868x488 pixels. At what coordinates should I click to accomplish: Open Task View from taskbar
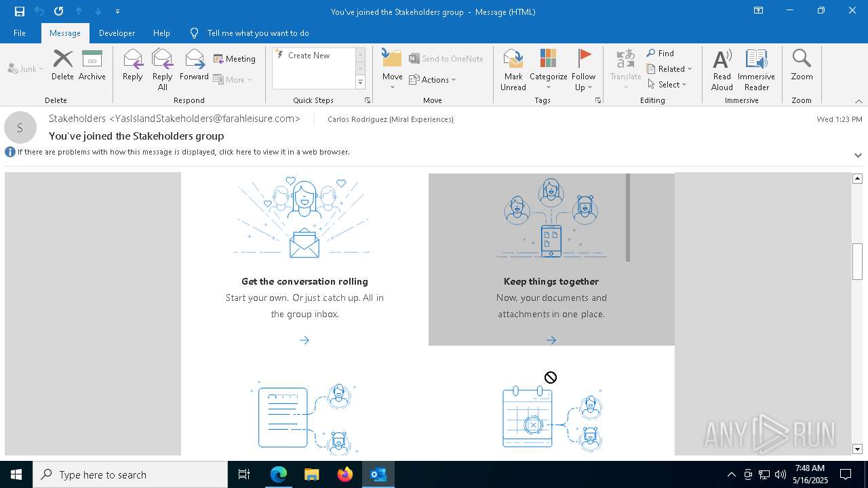[244, 474]
